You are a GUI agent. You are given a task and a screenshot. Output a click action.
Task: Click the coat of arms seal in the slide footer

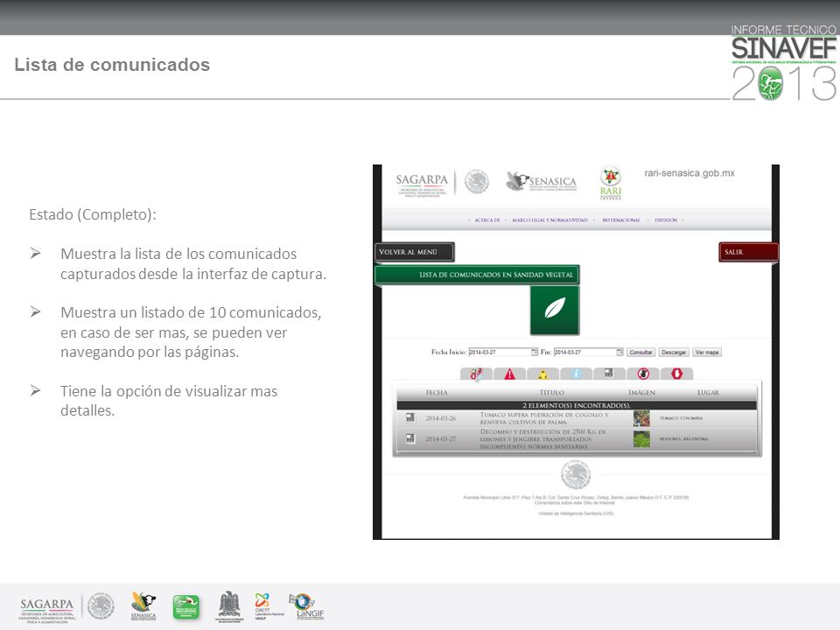[101, 606]
